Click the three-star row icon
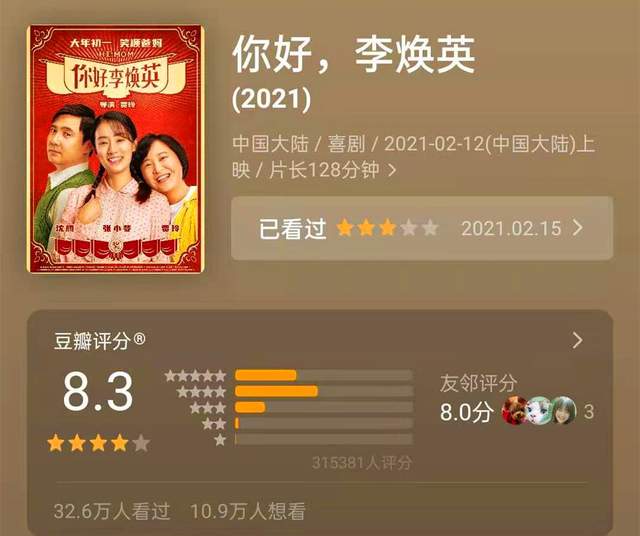This screenshot has width=640, height=536. (208, 407)
